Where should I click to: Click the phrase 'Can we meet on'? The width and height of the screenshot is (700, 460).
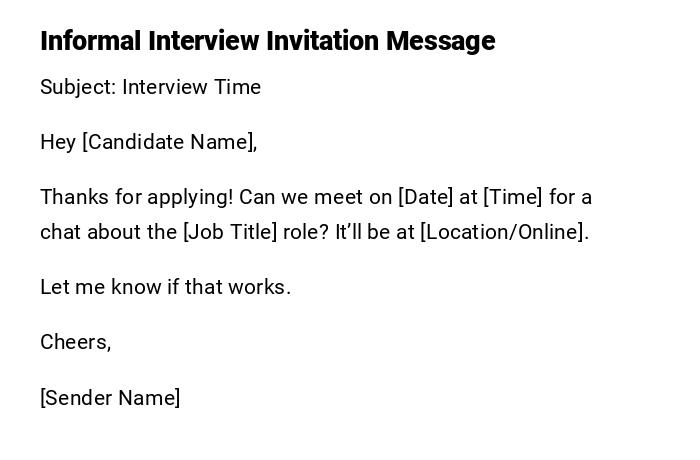[x=318, y=196]
